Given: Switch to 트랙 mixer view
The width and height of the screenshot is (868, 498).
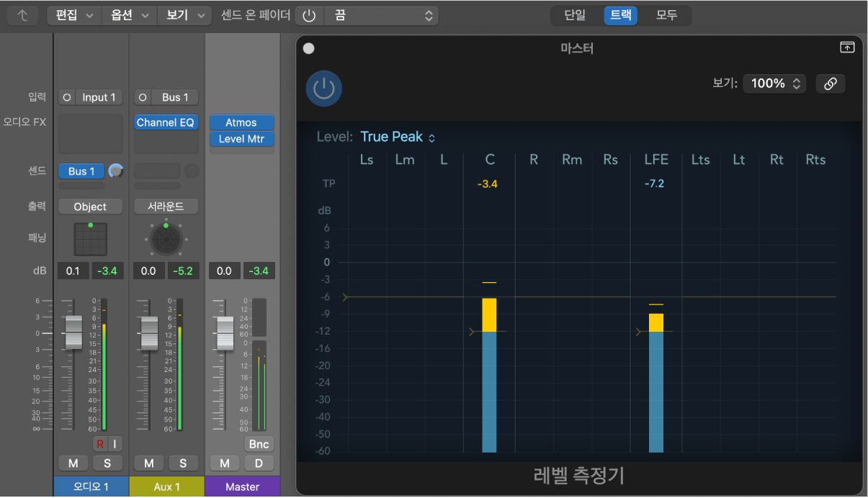Looking at the screenshot, I should click(621, 15).
